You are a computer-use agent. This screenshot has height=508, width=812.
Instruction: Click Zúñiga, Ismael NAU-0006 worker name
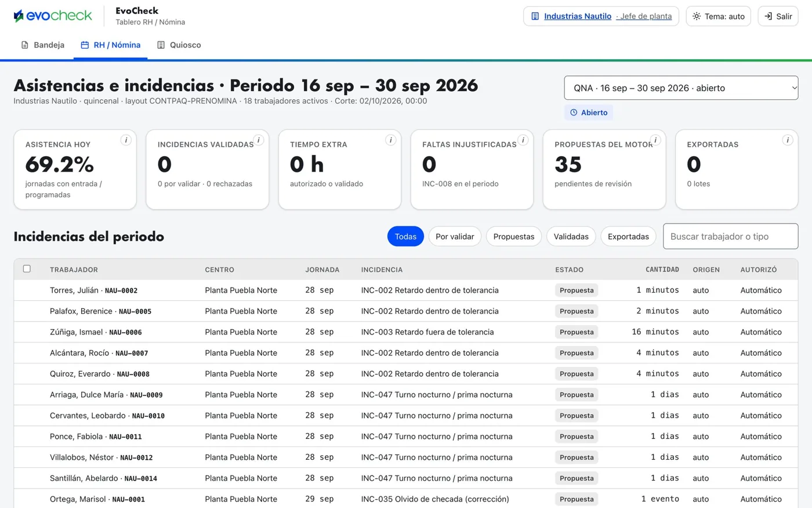click(96, 332)
